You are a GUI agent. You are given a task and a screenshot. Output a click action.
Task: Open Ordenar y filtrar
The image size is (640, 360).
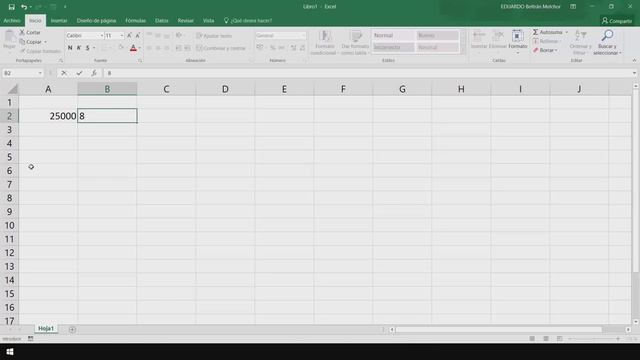coord(580,42)
